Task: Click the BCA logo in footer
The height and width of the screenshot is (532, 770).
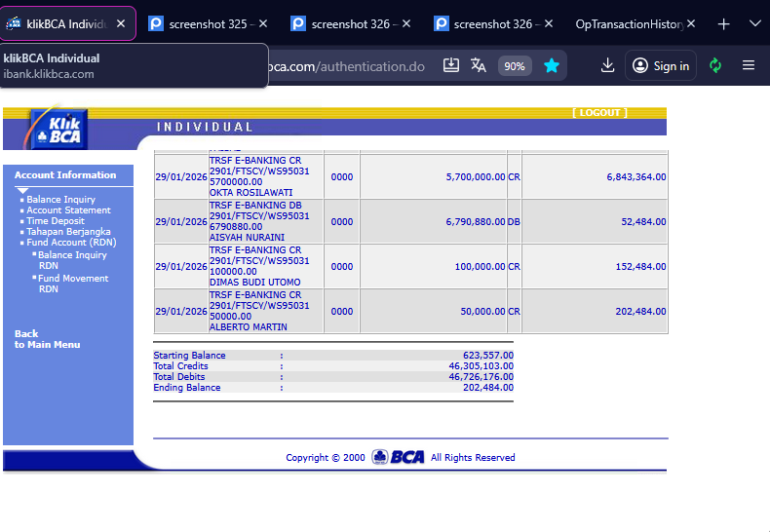Action: [x=399, y=457]
